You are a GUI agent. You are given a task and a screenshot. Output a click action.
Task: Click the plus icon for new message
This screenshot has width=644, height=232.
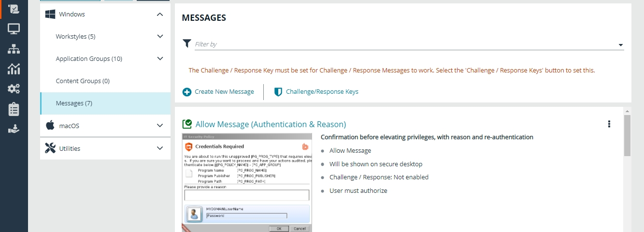click(187, 92)
